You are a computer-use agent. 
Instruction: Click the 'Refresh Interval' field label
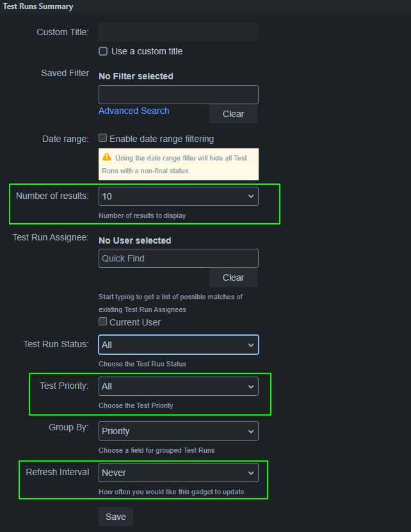click(57, 472)
